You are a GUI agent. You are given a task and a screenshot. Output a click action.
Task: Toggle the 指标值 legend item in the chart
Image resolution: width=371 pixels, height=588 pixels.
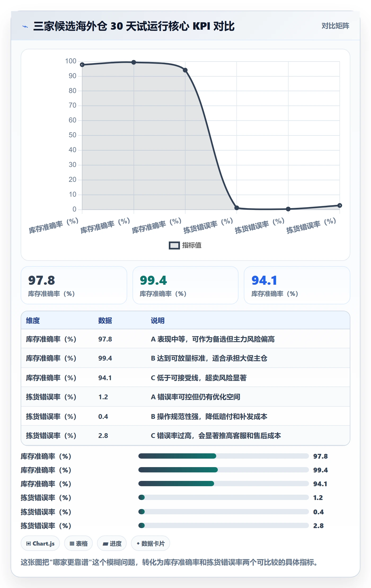pos(185,245)
